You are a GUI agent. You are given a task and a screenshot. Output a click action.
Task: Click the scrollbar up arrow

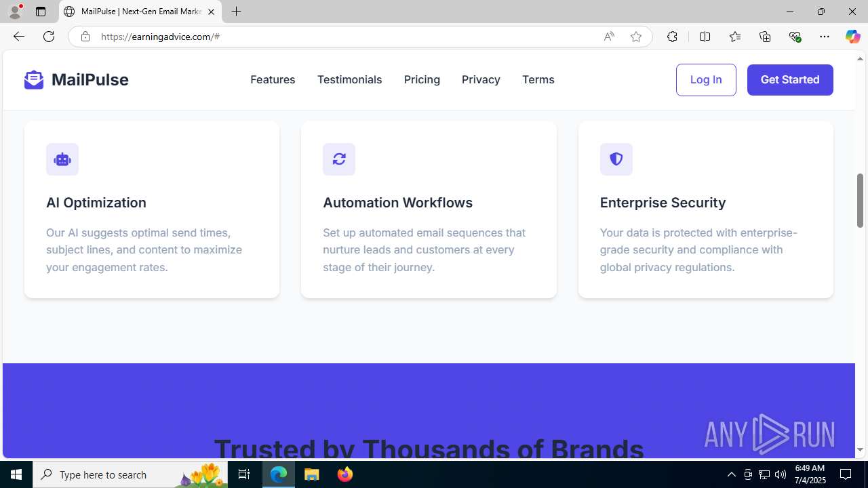pos(860,58)
